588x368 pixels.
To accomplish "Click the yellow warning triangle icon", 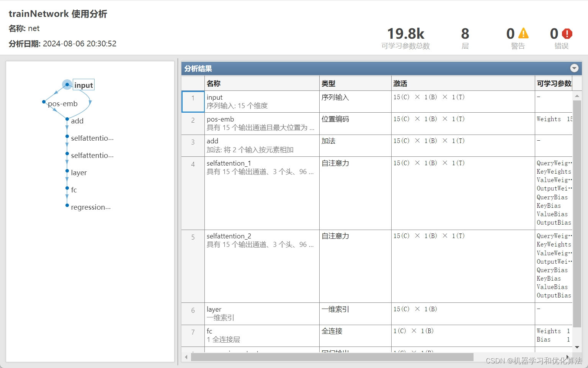I will click(x=523, y=33).
